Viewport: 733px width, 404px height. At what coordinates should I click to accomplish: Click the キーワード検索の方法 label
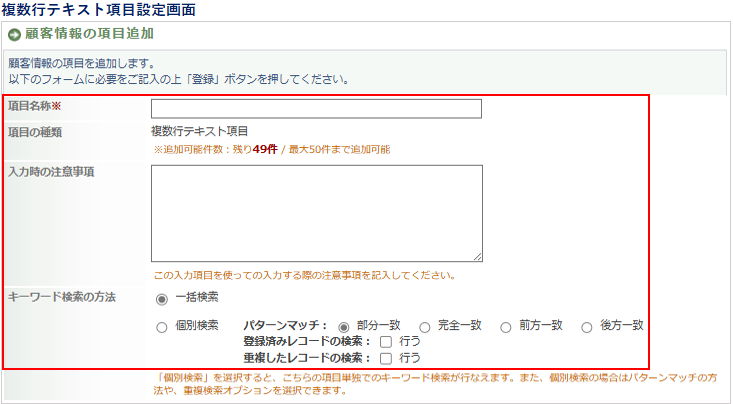click(62, 297)
